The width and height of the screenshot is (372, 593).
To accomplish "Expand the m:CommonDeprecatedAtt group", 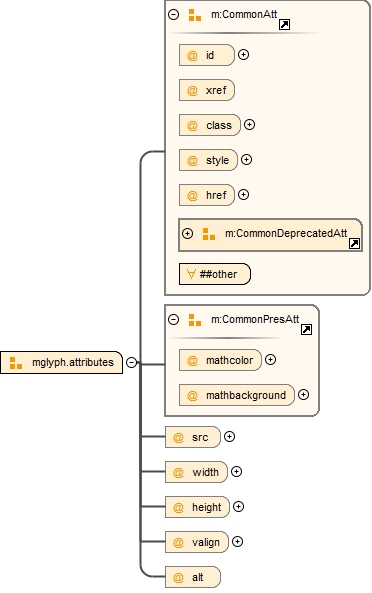I will (x=188, y=233).
